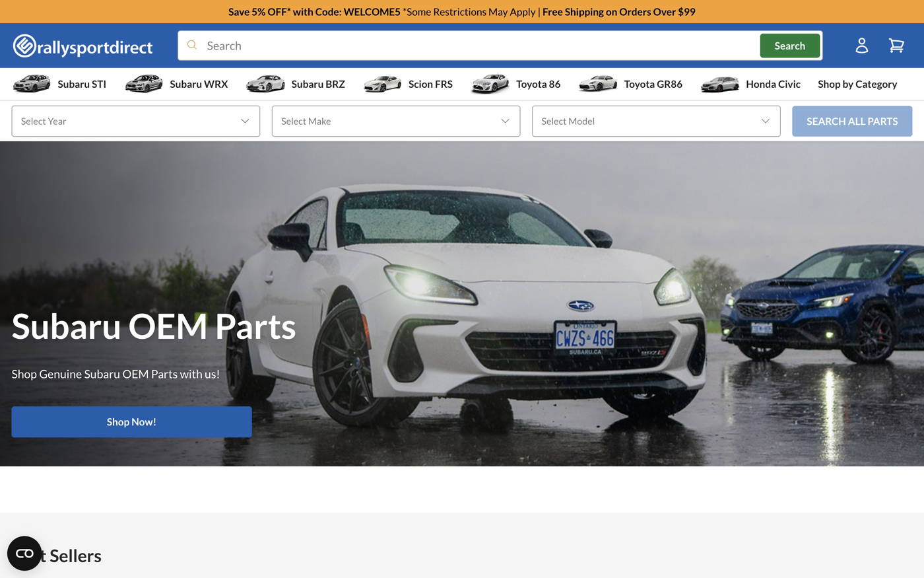Expand the Select Model dropdown
This screenshot has width=924, height=578.
pyautogui.click(x=656, y=120)
